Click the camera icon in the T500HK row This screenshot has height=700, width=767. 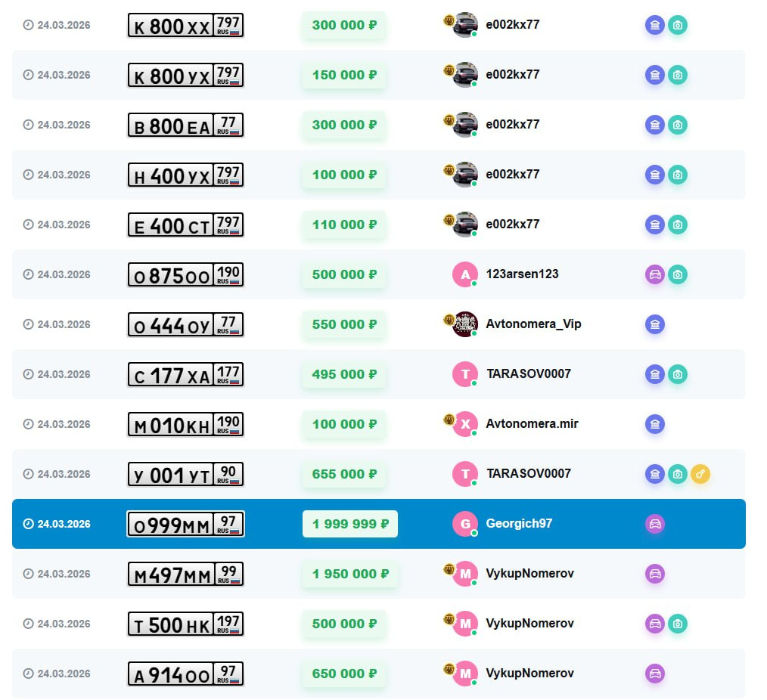tap(678, 624)
